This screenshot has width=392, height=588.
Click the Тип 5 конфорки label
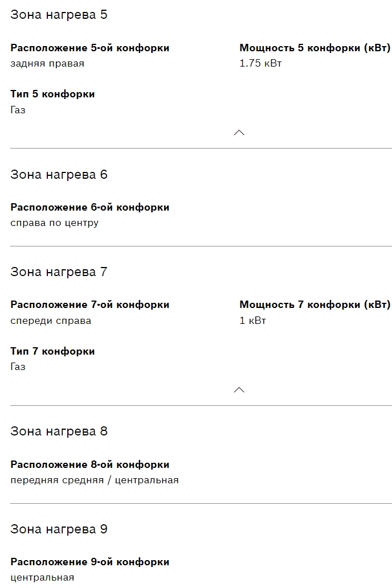tap(52, 94)
